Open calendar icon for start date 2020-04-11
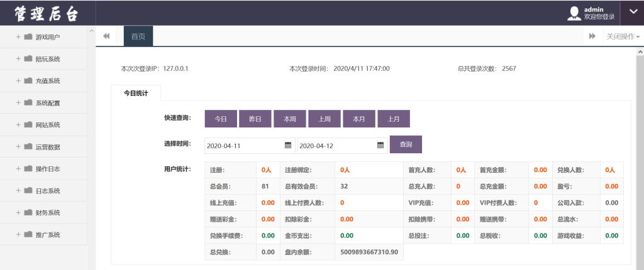Screen dimensions: 644x270 pos(288,145)
